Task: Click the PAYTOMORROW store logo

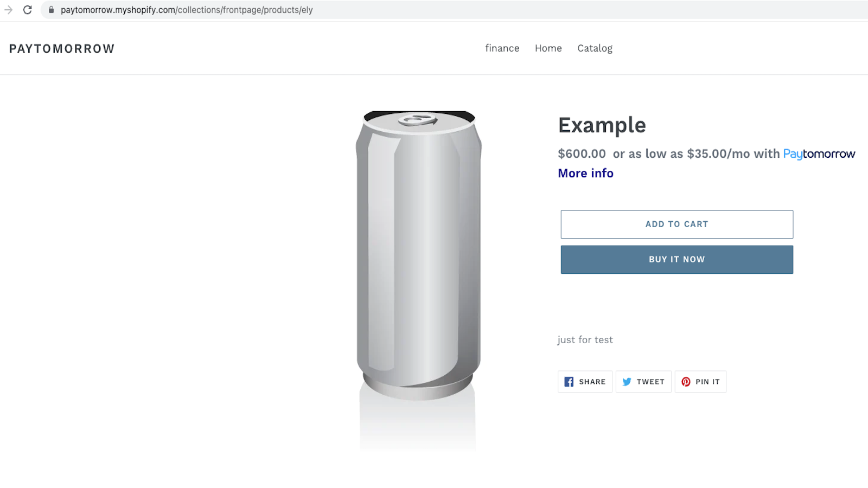Action: [x=62, y=49]
